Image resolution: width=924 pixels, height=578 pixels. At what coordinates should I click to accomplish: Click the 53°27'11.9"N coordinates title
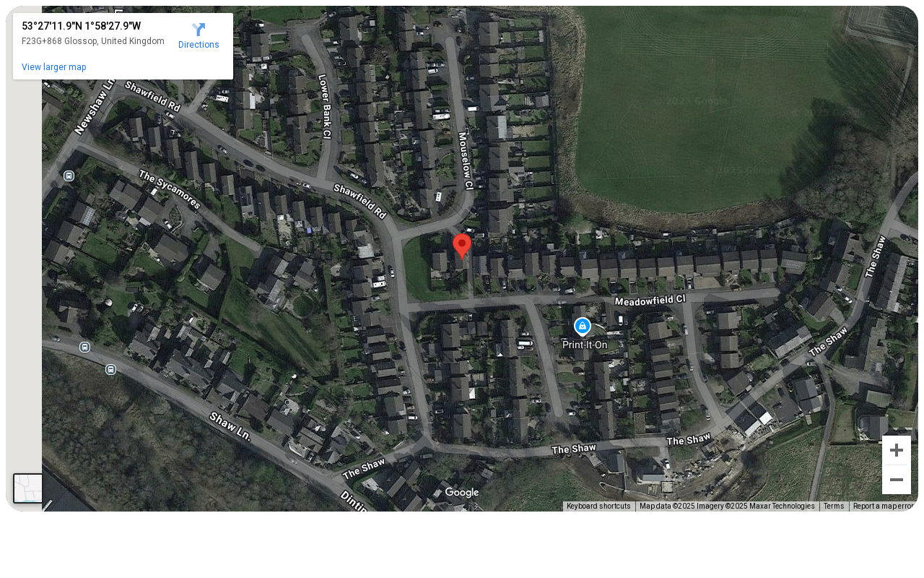pyautogui.click(x=81, y=26)
